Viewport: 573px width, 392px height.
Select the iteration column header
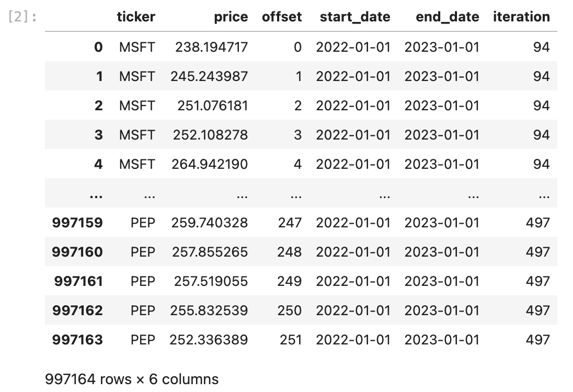click(x=521, y=17)
